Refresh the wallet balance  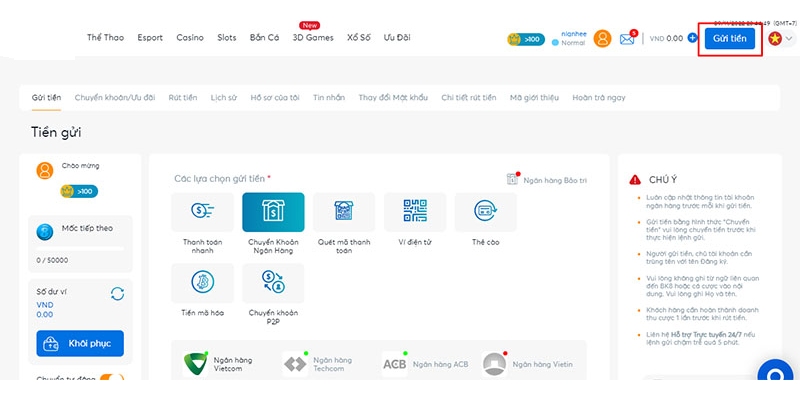point(117,293)
